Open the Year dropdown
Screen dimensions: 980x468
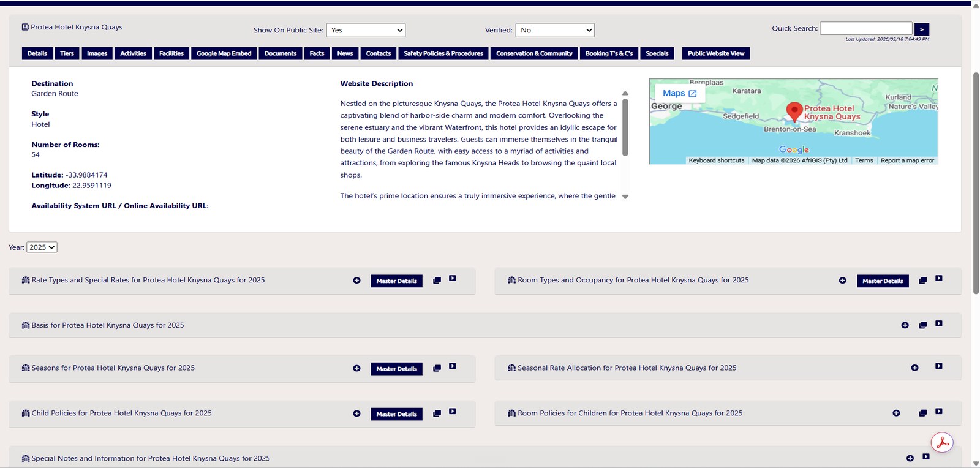(42, 247)
